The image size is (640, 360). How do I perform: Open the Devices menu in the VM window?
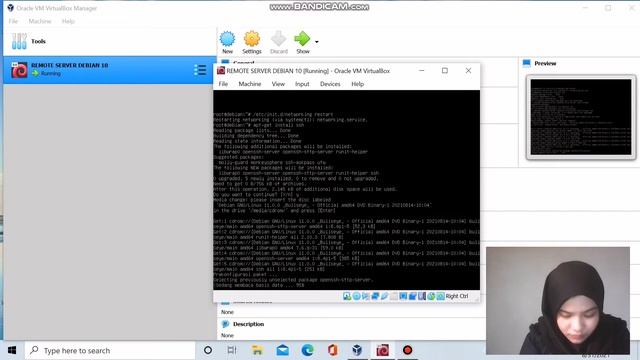(x=330, y=84)
